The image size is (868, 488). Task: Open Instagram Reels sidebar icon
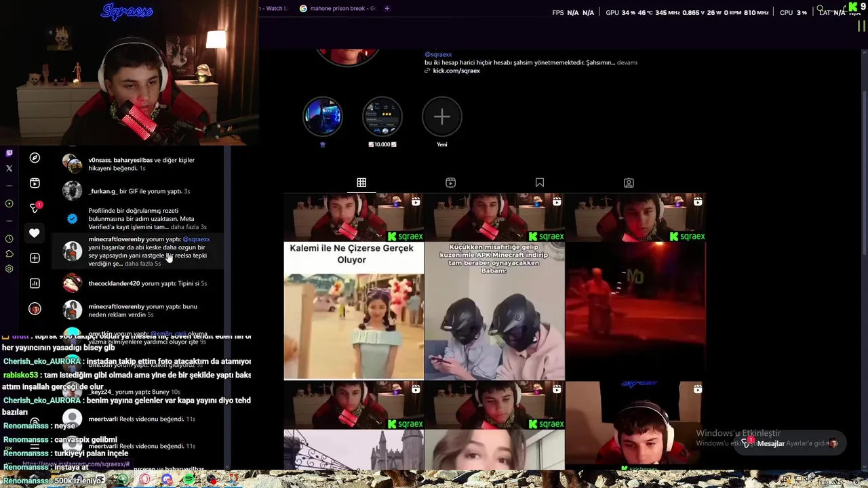pyautogui.click(x=35, y=183)
